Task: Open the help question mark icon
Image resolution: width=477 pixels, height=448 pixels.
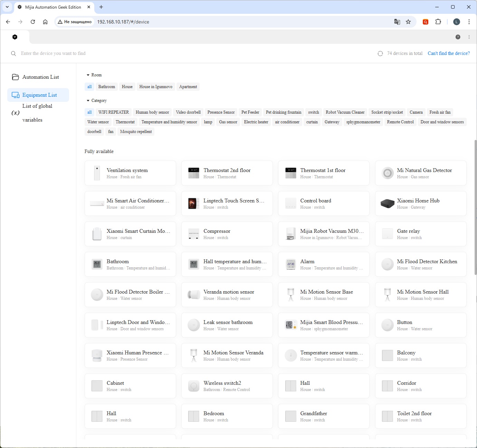Action: [458, 37]
